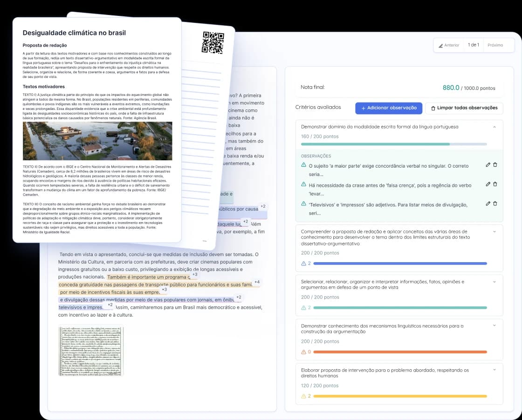
Task: Click warning icon beside 'a maior parte' observation
Action: [x=303, y=165]
